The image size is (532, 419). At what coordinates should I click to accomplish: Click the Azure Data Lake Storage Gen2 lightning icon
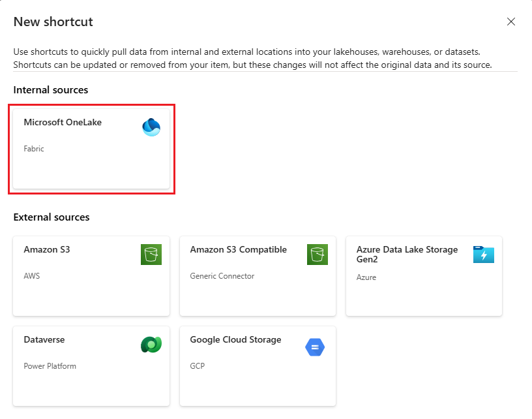(x=482, y=255)
